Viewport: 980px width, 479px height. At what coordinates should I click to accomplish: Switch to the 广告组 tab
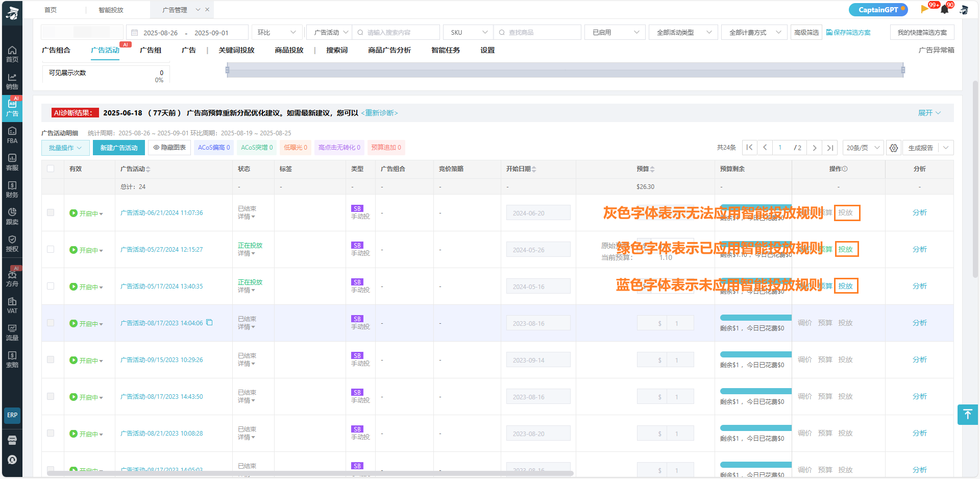click(x=151, y=50)
